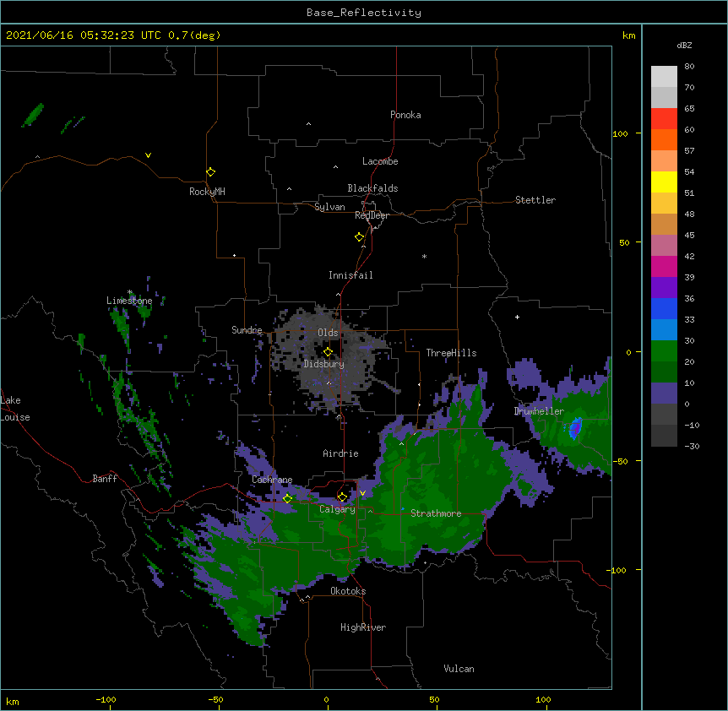Click the -50 tick label on the right axis
This screenshot has width=728, height=711.
pyautogui.click(x=620, y=461)
